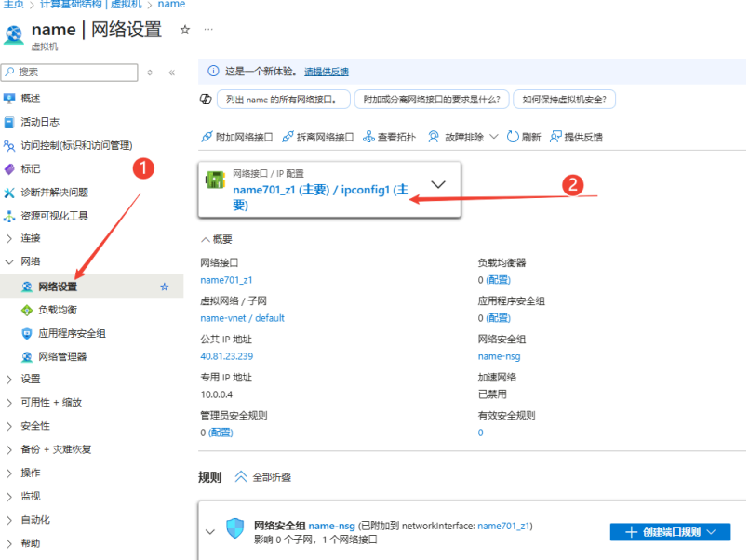Screen dimensions: 749x560
Task: Open the network interface / IP configuration dropdown
Action: [x=439, y=184]
